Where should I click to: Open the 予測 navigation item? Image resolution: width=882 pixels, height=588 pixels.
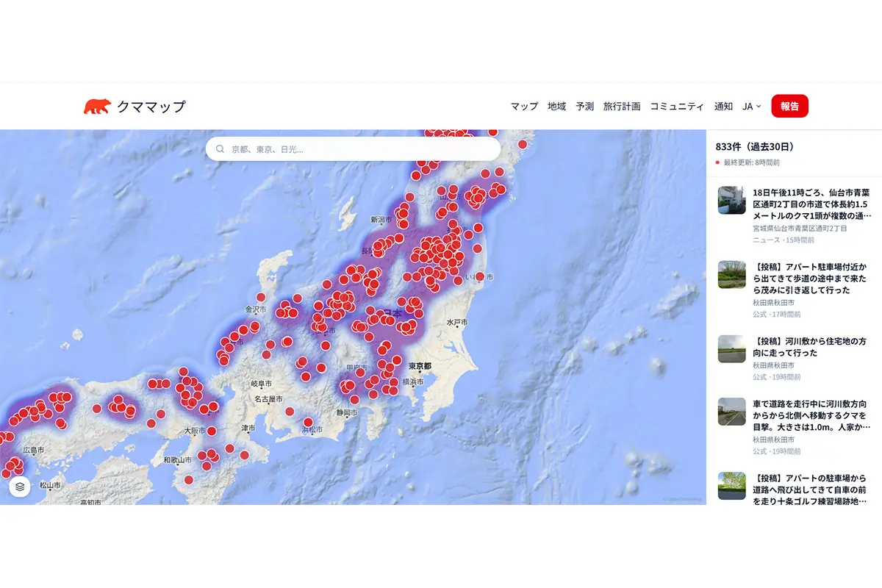(584, 107)
